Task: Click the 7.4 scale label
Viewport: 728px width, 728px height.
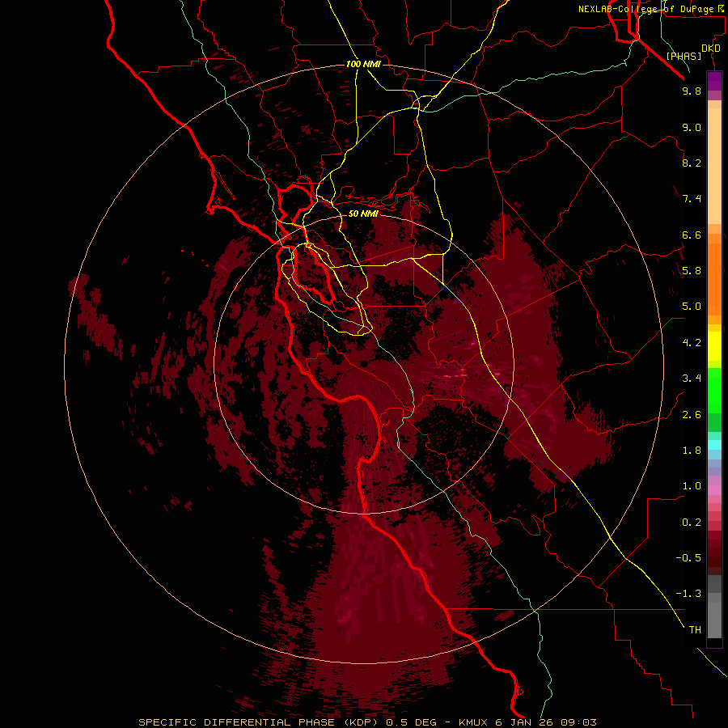Action: [x=692, y=199]
